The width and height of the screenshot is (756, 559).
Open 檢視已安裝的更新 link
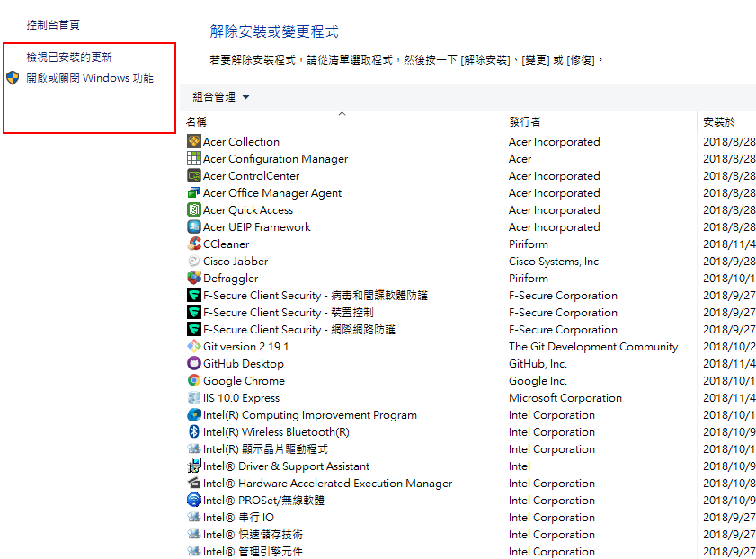click(x=69, y=57)
